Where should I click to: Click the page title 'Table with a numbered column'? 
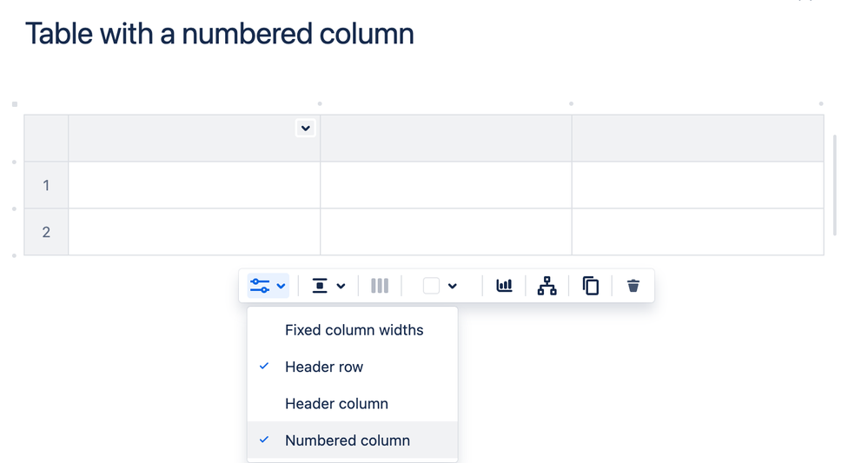coord(220,34)
